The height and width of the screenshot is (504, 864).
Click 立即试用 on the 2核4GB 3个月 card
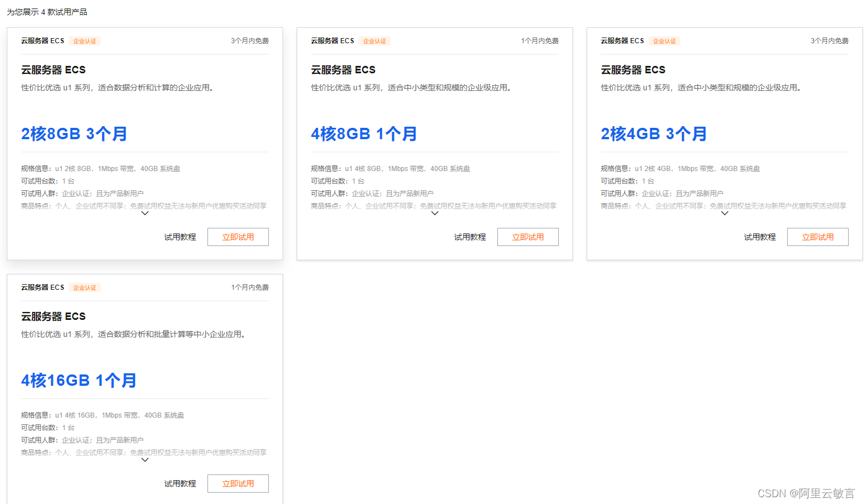(x=818, y=237)
